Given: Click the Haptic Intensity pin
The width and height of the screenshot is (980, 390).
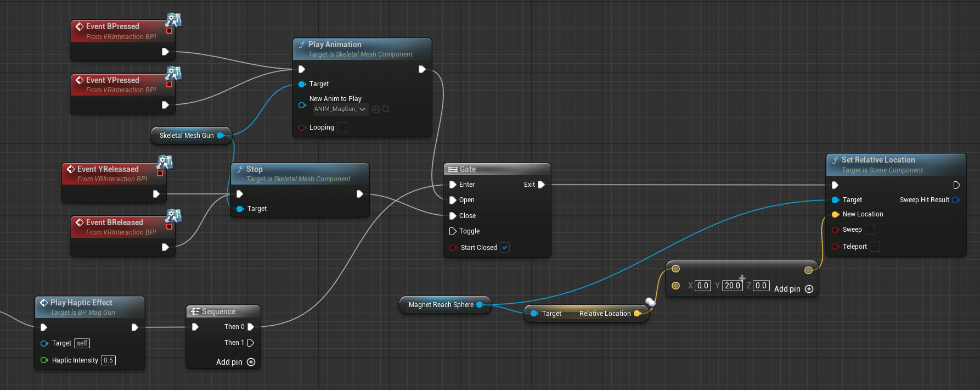Looking at the screenshot, I should tap(44, 360).
